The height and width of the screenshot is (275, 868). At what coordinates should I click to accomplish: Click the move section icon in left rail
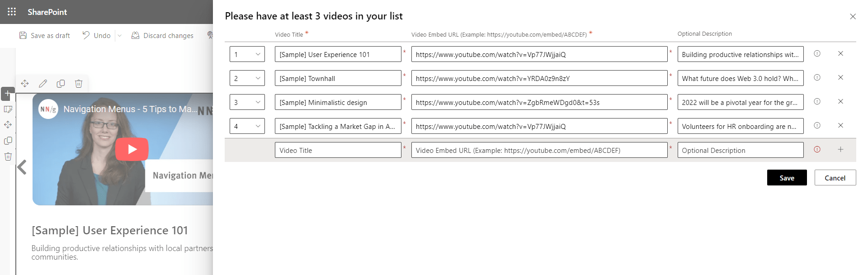pos(8,125)
